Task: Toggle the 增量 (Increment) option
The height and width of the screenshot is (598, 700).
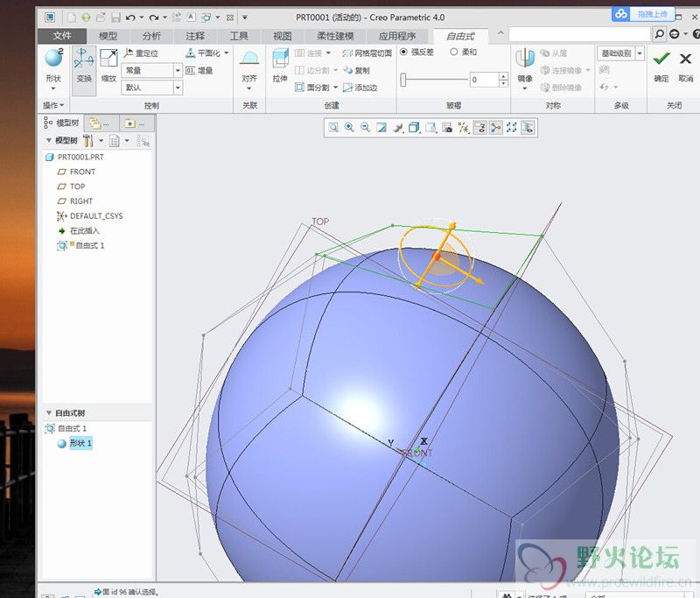Action: (x=199, y=71)
